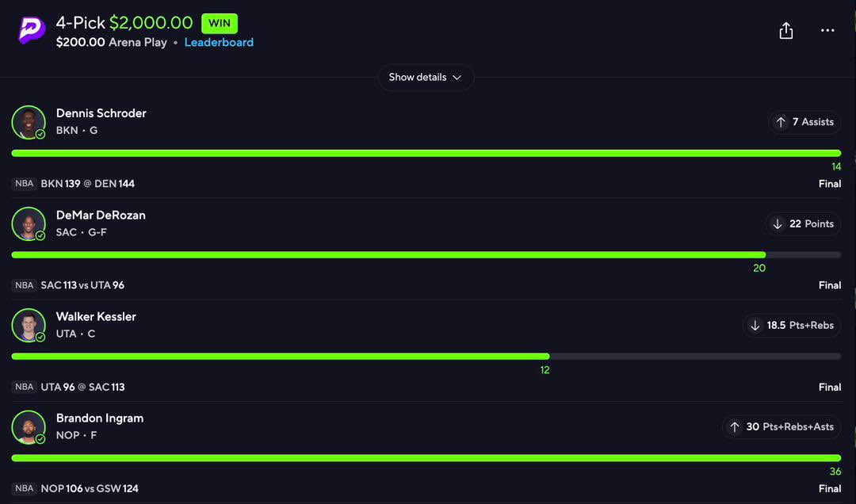856x504 pixels.
Task: Click the down arrow in 22 Points pill
Action: point(778,224)
